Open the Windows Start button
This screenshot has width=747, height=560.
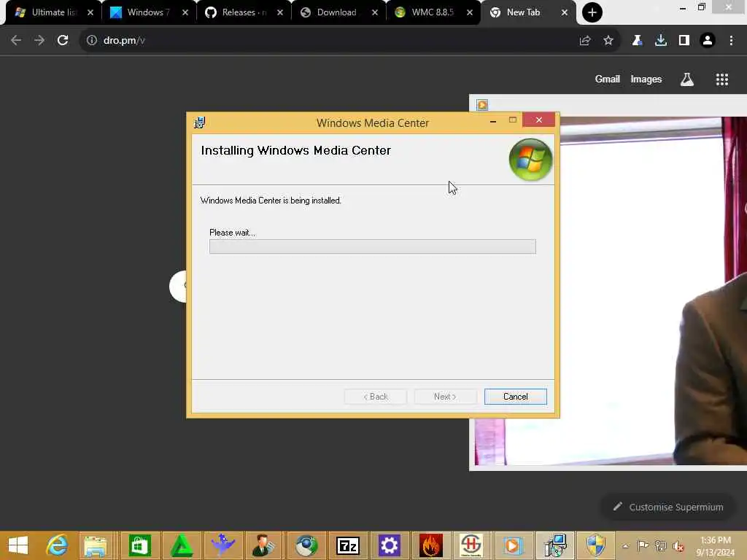(x=18, y=545)
